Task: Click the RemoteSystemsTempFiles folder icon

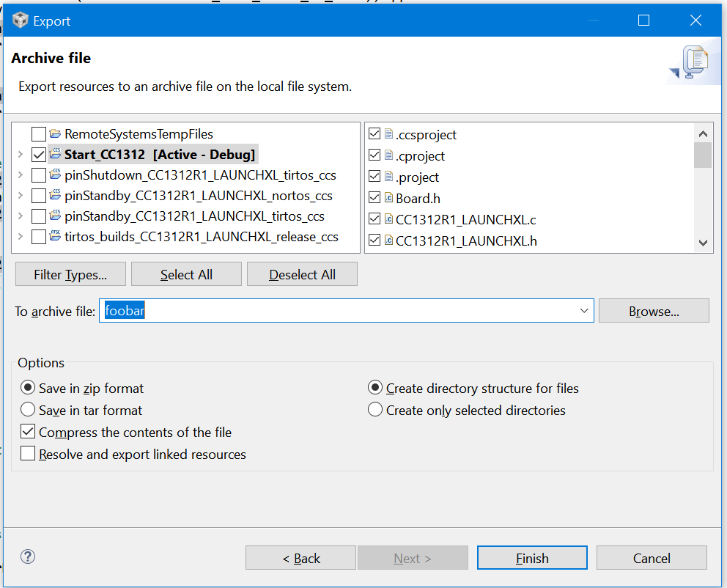Action: pyautogui.click(x=55, y=133)
